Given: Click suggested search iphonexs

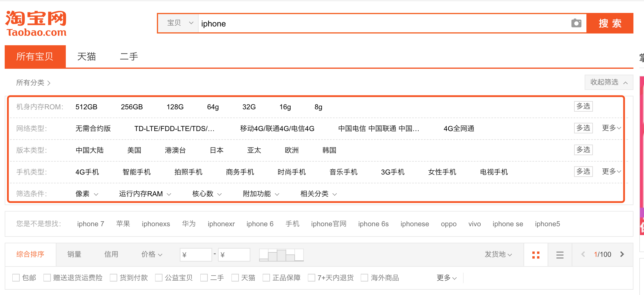Looking at the screenshot, I should click(156, 224).
